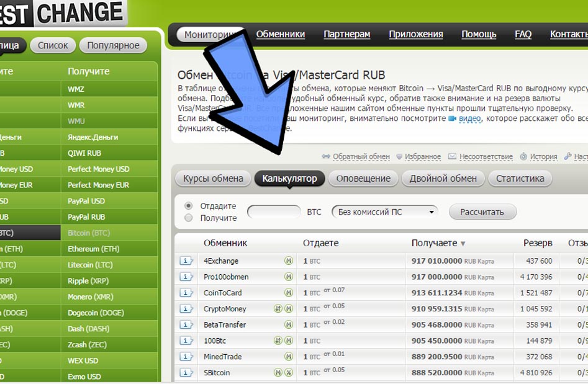Open the Статистика tab
This screenshot has width=588, height=384.
coord(520,179)
